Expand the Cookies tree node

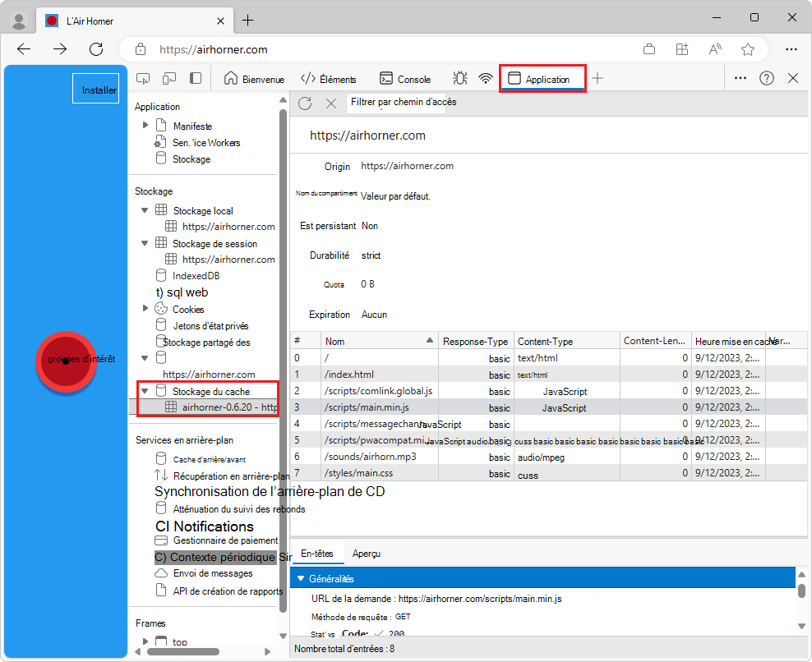(x=145, y=309)
